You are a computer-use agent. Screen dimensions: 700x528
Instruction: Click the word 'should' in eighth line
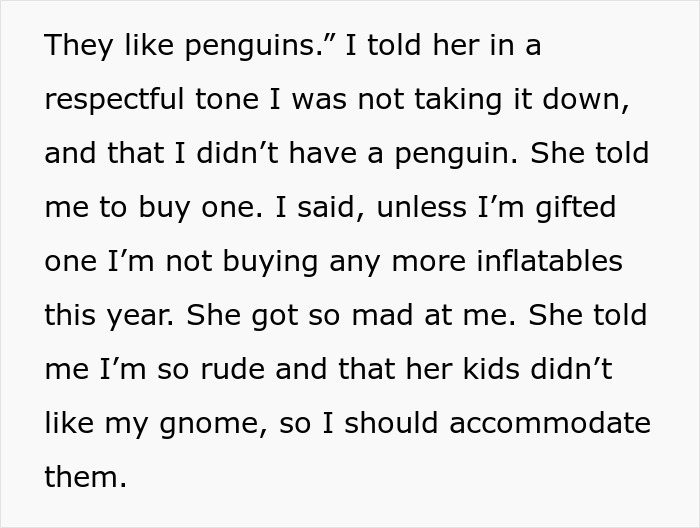click(391, 423)
